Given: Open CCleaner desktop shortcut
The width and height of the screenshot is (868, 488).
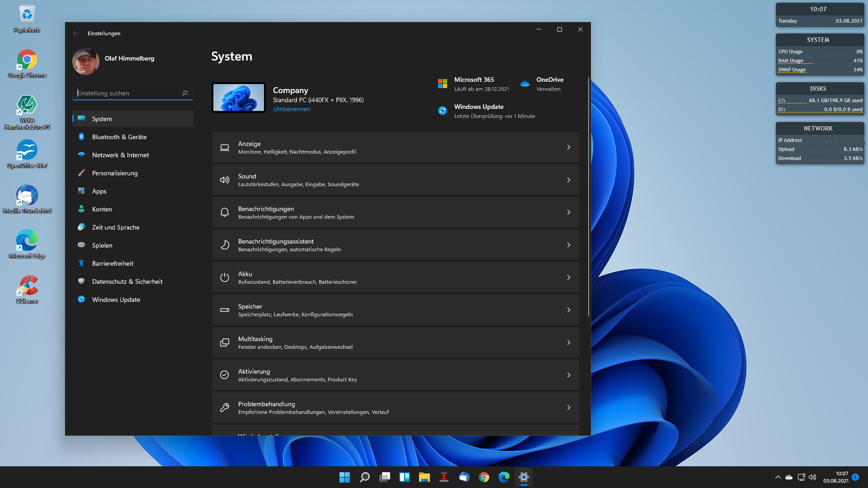Looking at the screenshot, I should click(27, 290).
